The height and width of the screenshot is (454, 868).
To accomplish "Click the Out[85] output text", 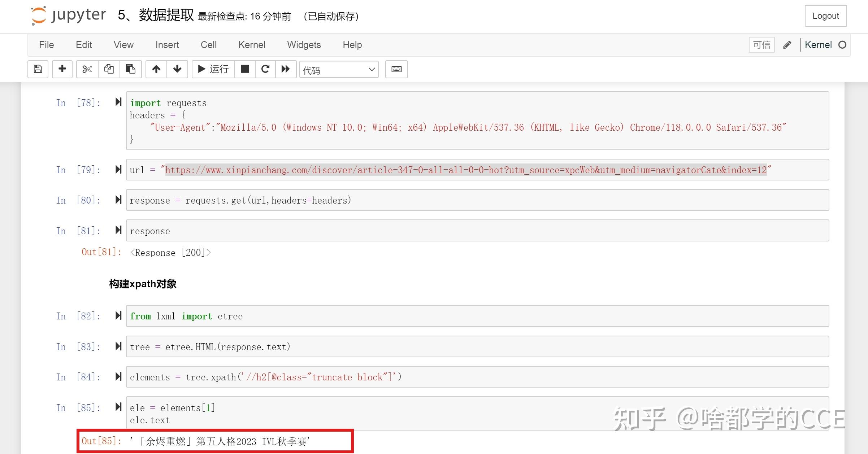I will click(x=220, y=441).
